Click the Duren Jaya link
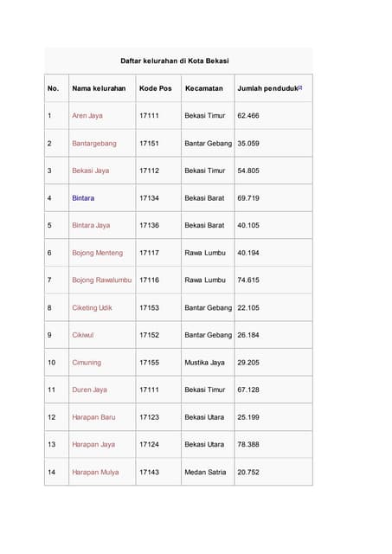The width and height of the screenshot is (392, 554). (x=89, y=390)
